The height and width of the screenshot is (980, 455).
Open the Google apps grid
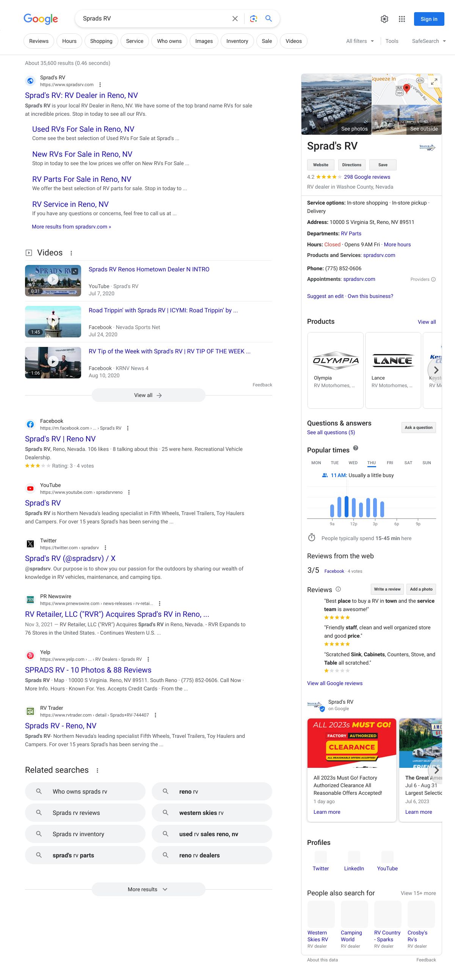[402, 19]
